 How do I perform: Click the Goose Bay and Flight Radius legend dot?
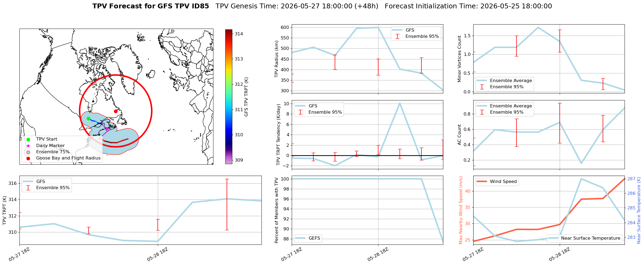[28, 158]
